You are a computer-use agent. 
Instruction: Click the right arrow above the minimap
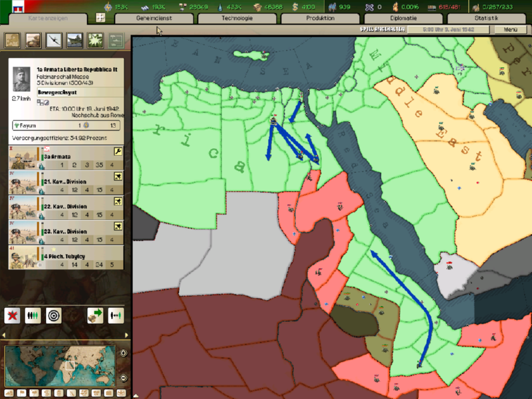pyautogui.click(x=126, y=335)
